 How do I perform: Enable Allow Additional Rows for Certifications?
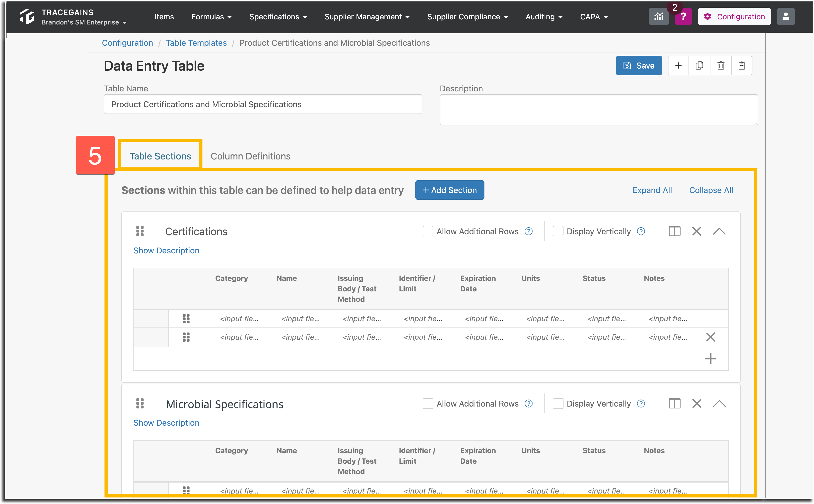pyautogui.click(x=428, y=231)
